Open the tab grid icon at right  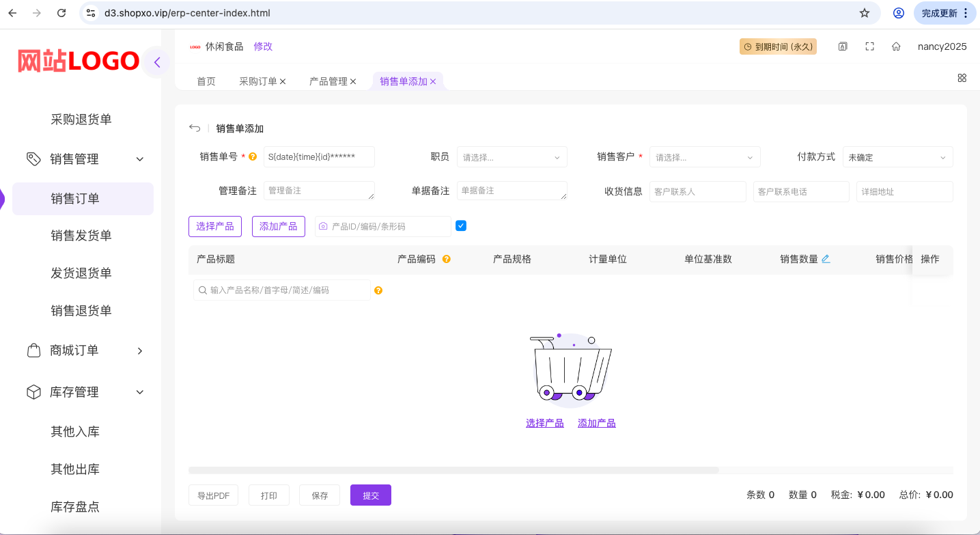coord(962,78)
